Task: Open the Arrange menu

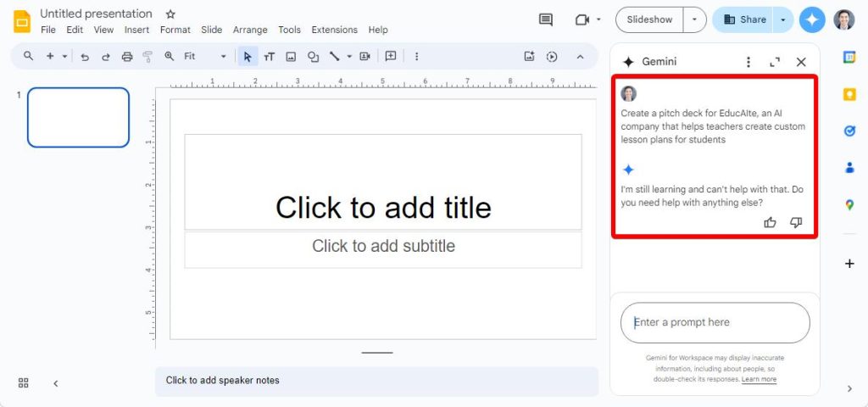Action: coord(250,30)
